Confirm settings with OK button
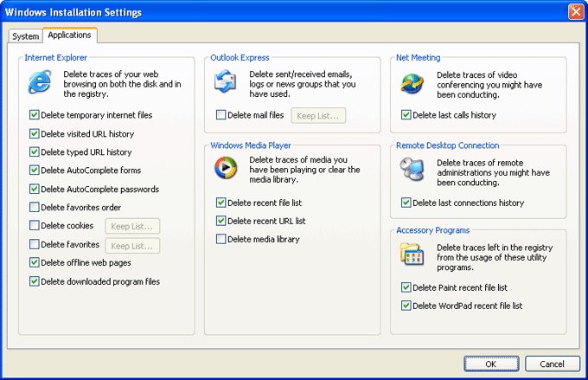Screen dimensions: 588x380 [491, 364]
